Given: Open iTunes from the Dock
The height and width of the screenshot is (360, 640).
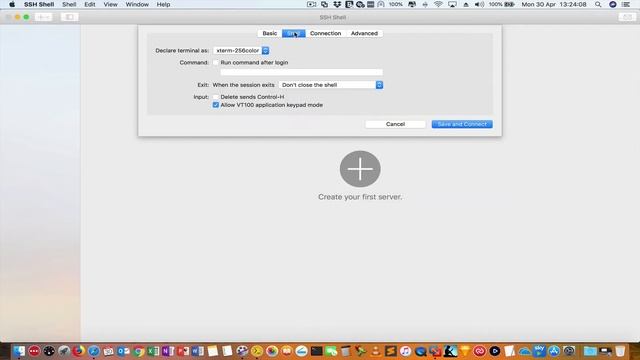Looking at the screenshot, I should pyautogui.click(x=405, y=351).
